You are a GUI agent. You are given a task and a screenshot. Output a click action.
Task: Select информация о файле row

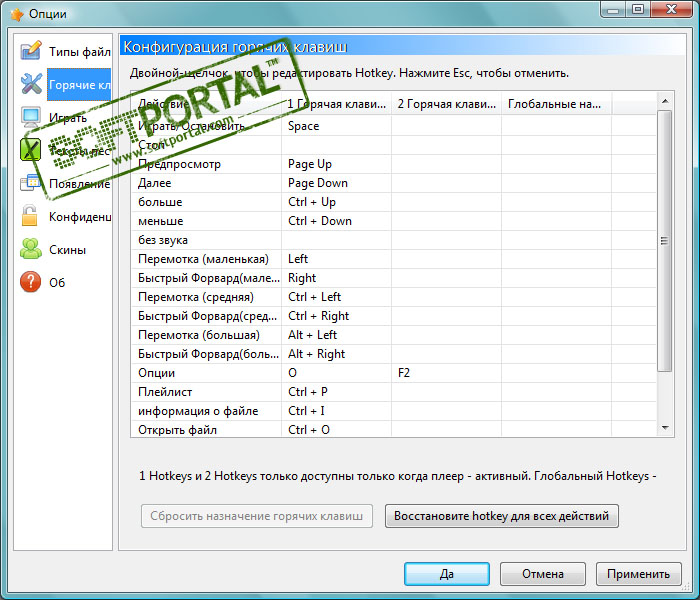pos(394,411)
